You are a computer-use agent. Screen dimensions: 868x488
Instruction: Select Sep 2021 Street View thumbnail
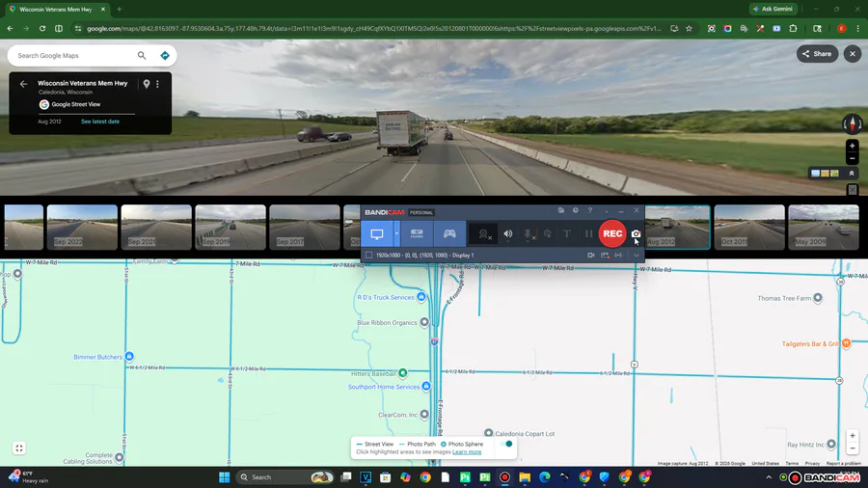(156, 228)
